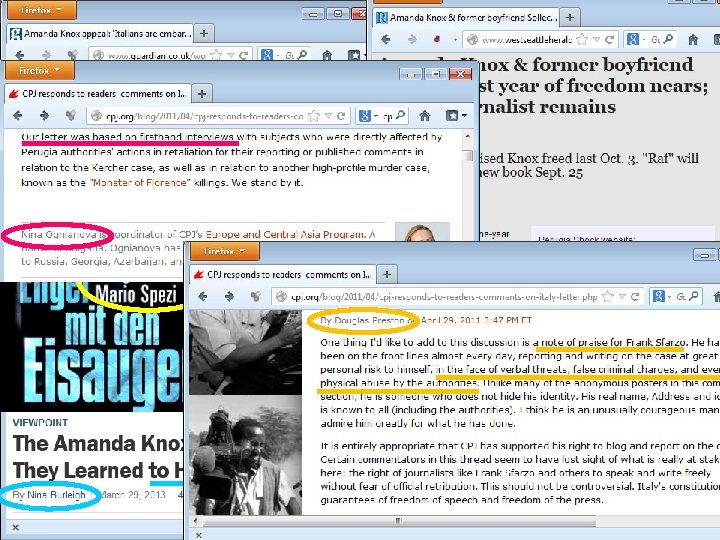Bookmark star in West Seattle Herald window
Screen dimensions: 720x540
coord(582,39)
